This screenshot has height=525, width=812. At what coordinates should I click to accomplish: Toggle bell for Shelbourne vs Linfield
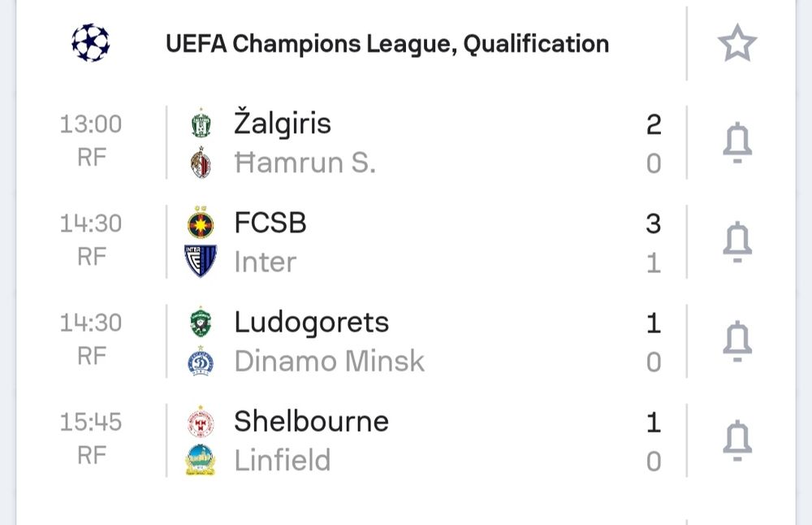click(737, 441)
